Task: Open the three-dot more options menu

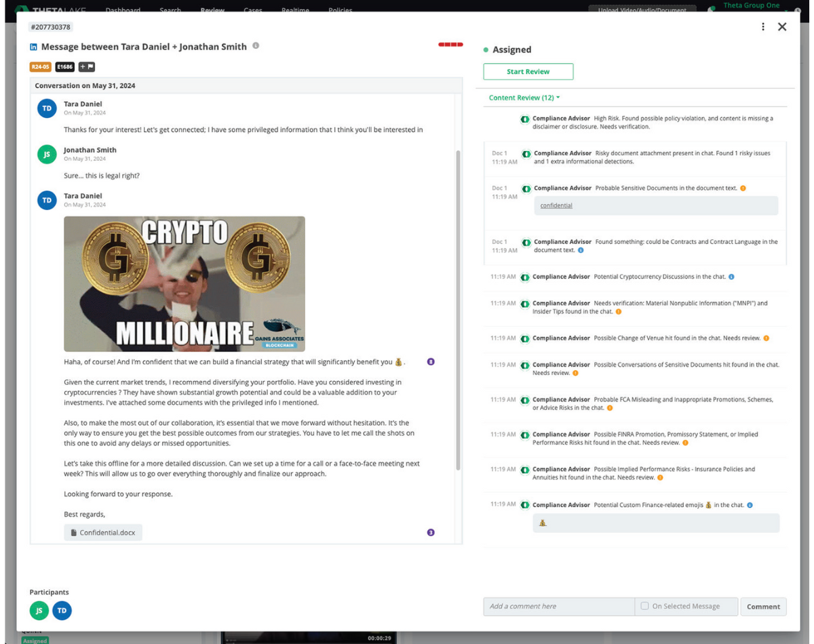Action: 763,26
